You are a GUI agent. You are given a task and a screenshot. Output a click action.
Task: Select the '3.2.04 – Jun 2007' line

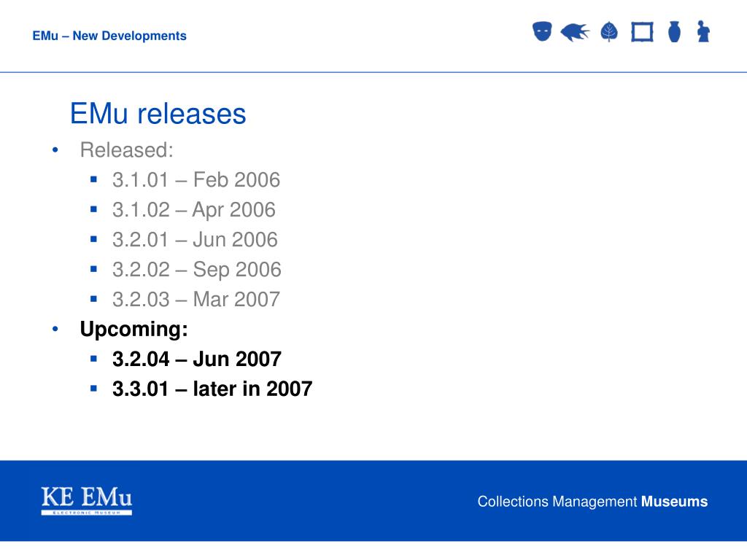[197, 359]
